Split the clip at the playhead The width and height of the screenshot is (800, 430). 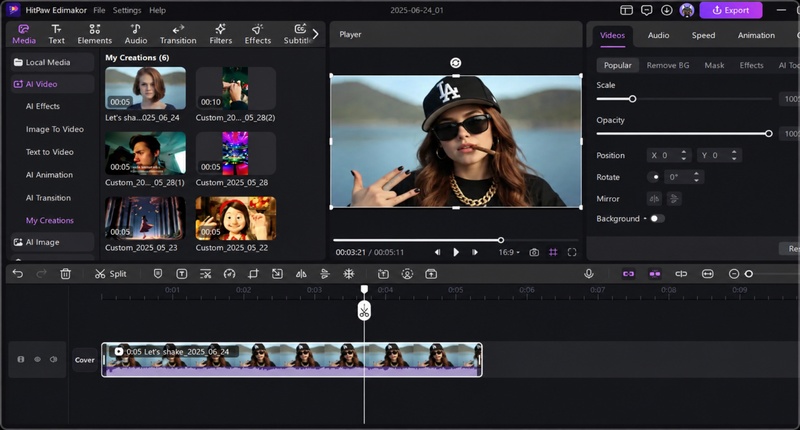click(x=111, y=274)
